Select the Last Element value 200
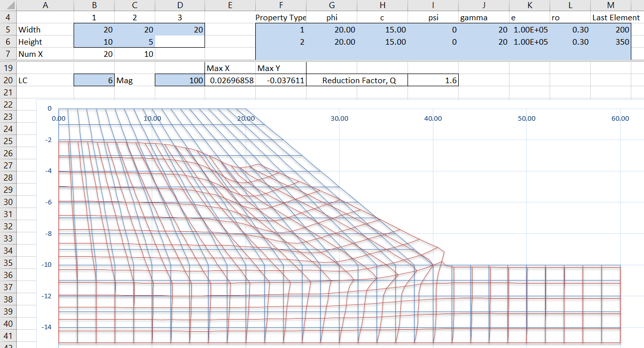The image size is (644, 348). point(611,30)
